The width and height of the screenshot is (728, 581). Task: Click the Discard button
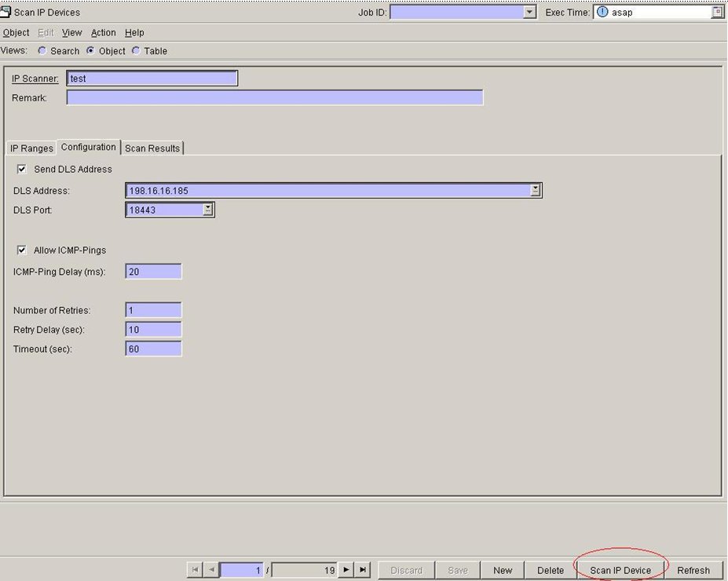(406, 570)
